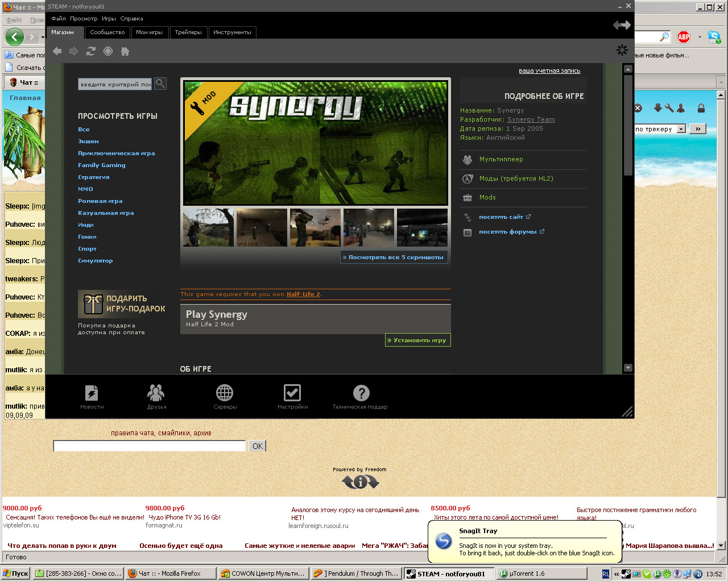Open the Игры menu in Steam
Viewport: 728px width, 582px height.
(x=109, y=19)
